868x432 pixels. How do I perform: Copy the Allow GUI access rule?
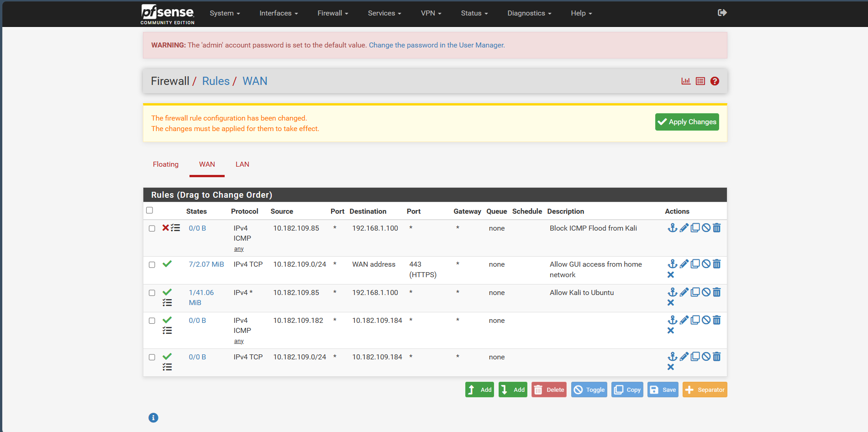(x=695, y=264)
